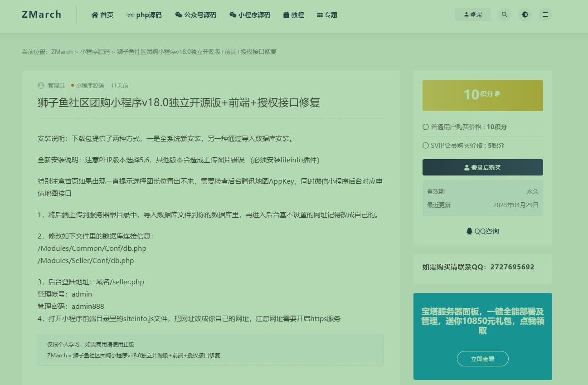
Task: Click the 有效期 永久 row
Action: coord(482,191)
